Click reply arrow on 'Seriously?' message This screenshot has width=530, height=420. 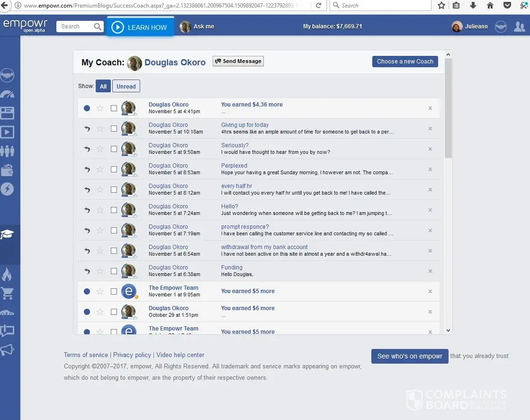(87, 149)
